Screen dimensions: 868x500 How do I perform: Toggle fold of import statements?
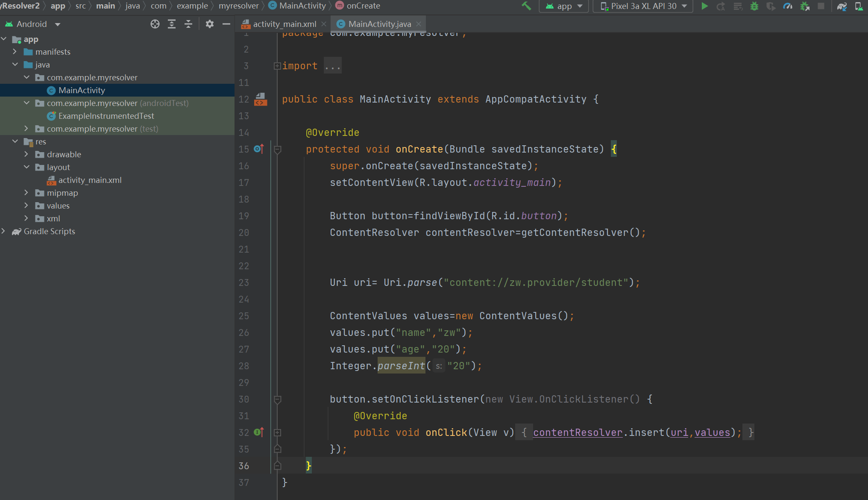click(277, 66)
